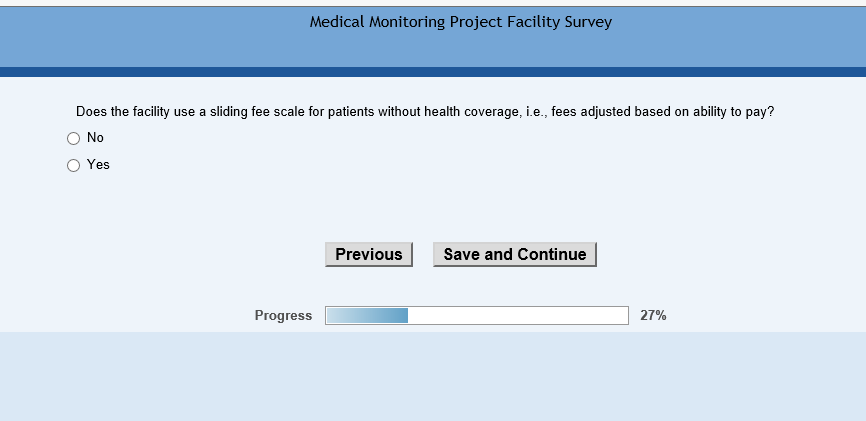Click the "Yes" answer label text
866x421 pixels.
[98, 165]
